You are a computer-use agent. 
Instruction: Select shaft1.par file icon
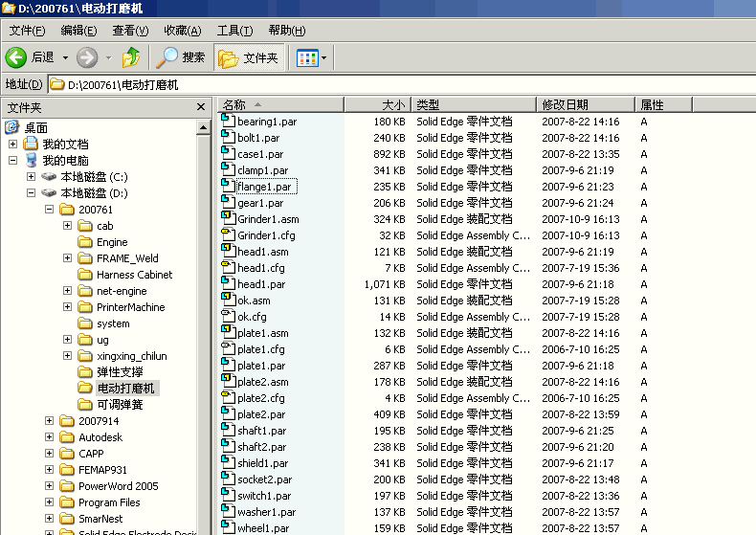228,430
